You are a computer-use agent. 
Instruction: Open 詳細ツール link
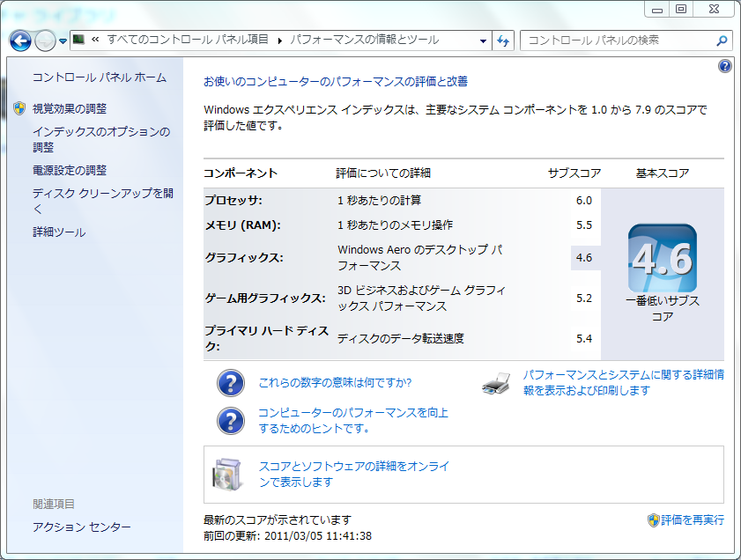pyautogui.click(x=59, y=232)
